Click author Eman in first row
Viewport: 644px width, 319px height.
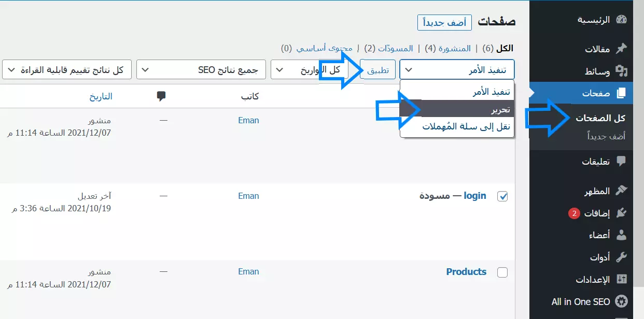[248, 120]
